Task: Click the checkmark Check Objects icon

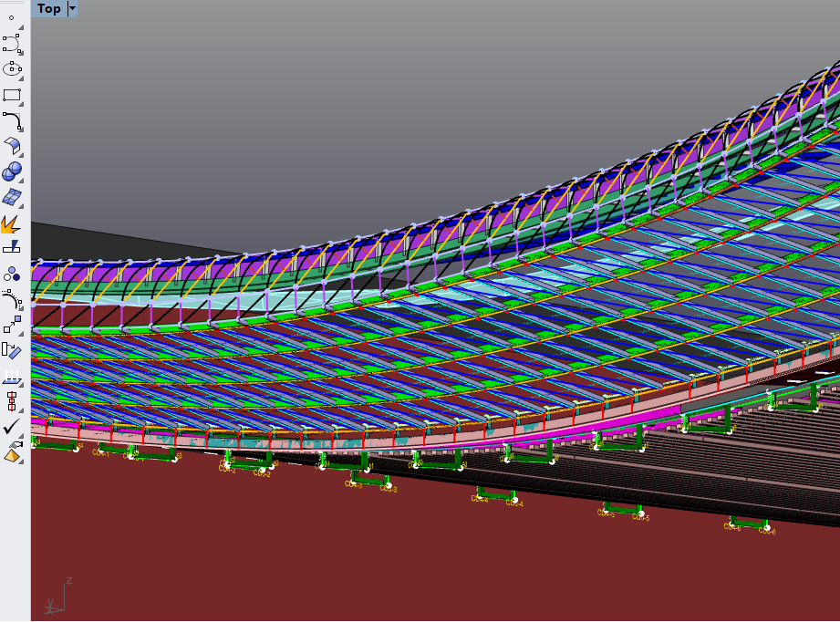Action: coord(12,427)
